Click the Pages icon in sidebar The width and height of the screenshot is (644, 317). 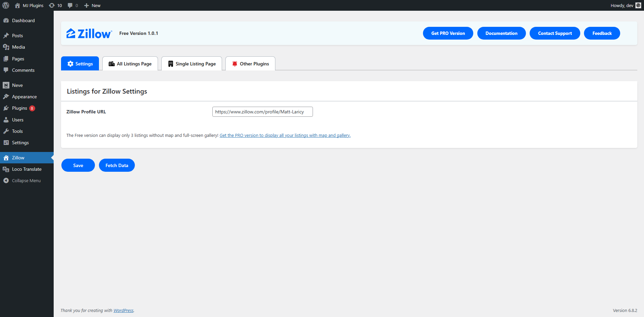6,59
